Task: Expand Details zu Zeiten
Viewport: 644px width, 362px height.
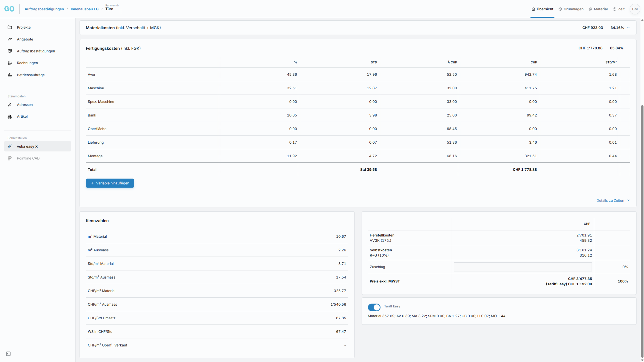Action: 613,200
